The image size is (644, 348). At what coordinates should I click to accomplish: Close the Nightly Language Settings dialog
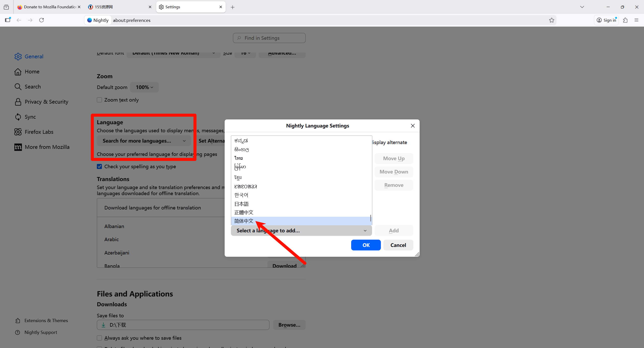pyautogui.click(x=413, y=125)
